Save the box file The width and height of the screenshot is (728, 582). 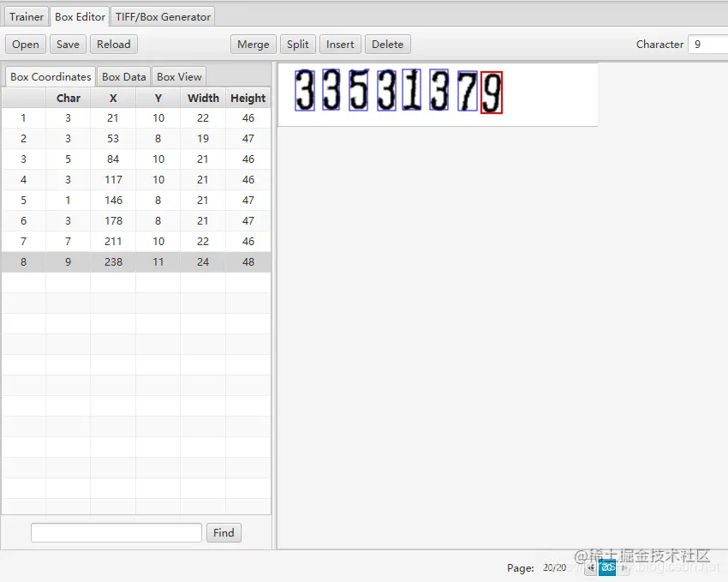(x=68, y=44)
